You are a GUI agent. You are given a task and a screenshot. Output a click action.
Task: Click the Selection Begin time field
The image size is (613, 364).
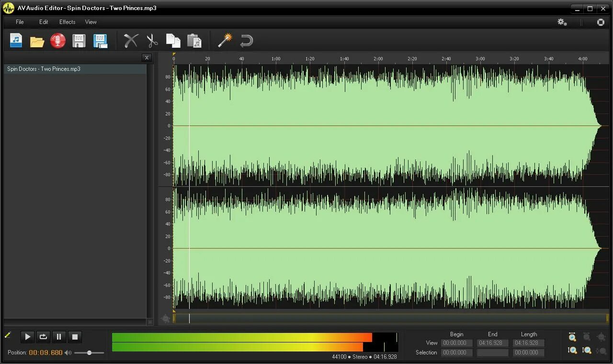[457, 353]
